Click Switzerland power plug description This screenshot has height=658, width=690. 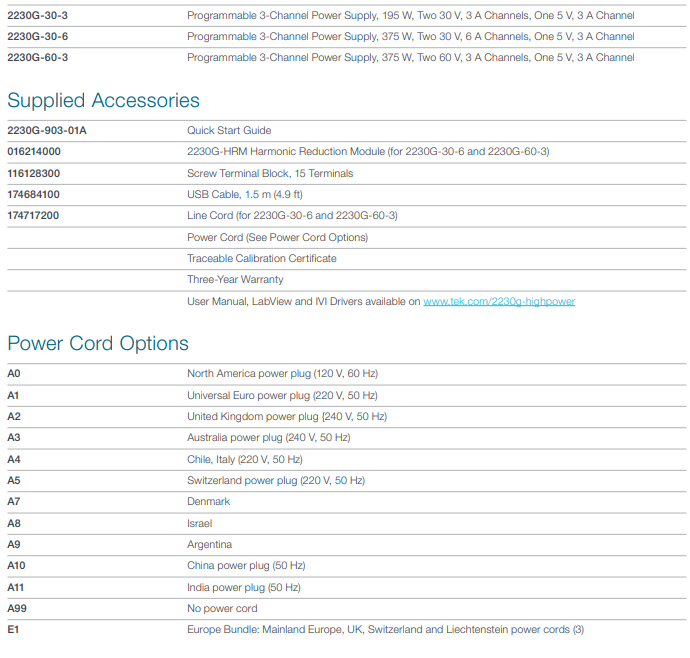click(x=276, y=481)
